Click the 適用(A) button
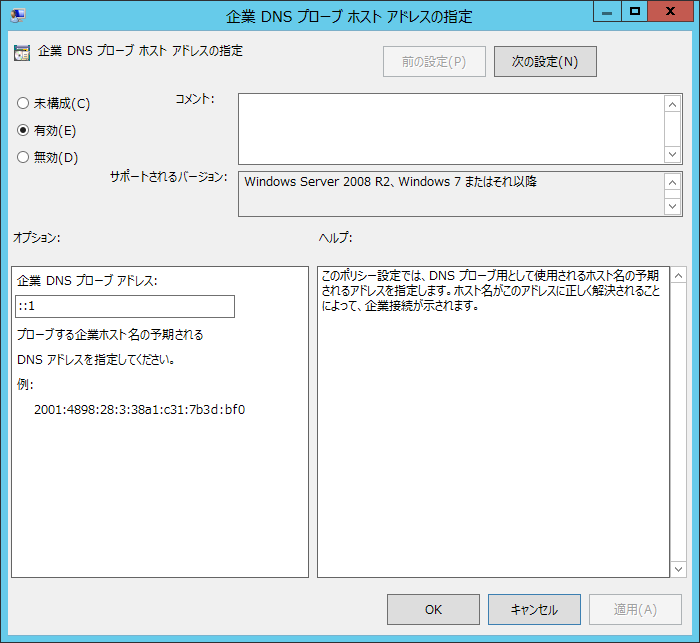This screenshot has width=700, height=643. pyautogui.click(x=634, y=609)
